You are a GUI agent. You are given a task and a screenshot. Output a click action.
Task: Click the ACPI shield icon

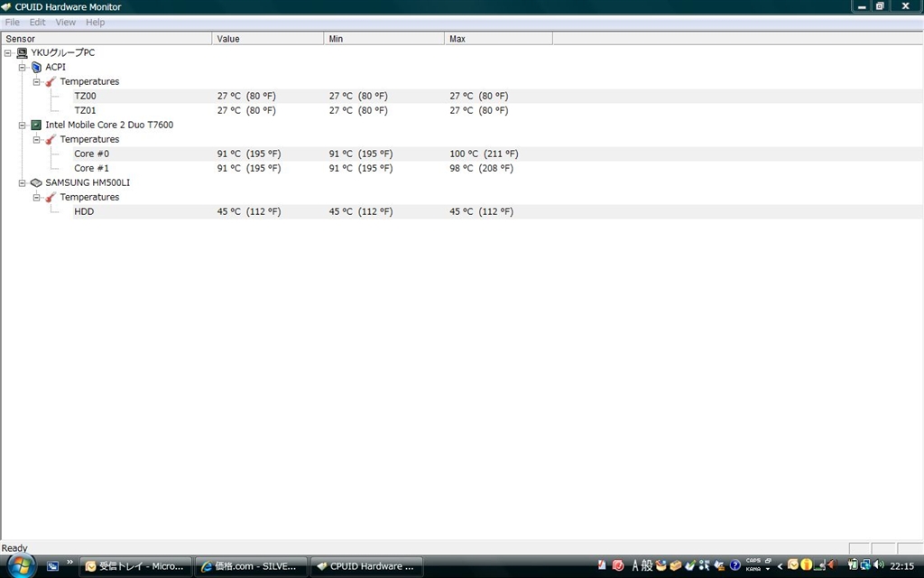[x=36, y=67]
